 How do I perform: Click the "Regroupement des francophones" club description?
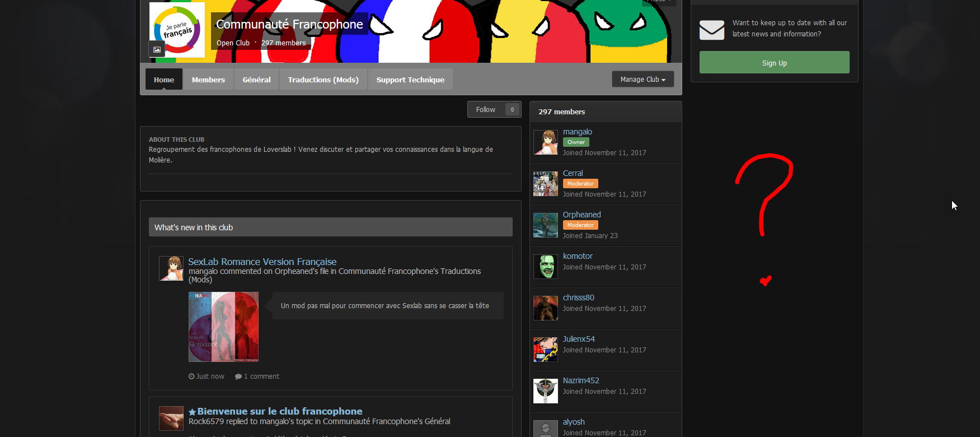click(x=321, y=155)
